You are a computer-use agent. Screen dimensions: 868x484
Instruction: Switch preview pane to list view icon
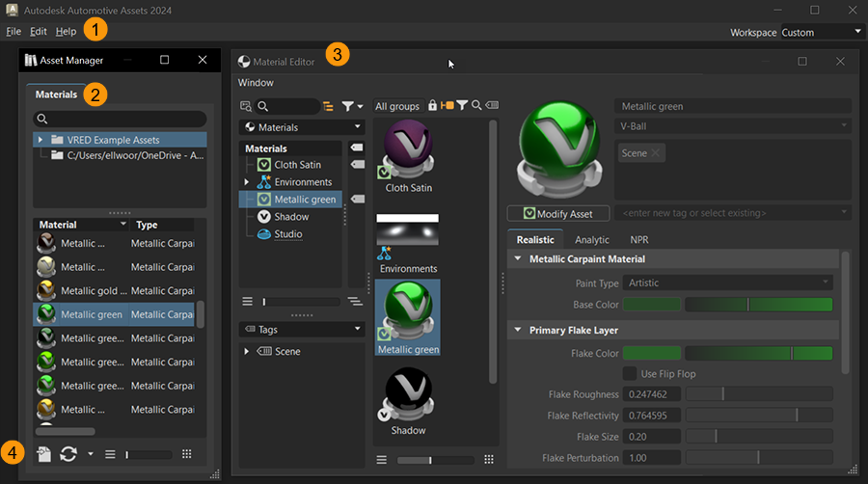click(x=381, y=460)
